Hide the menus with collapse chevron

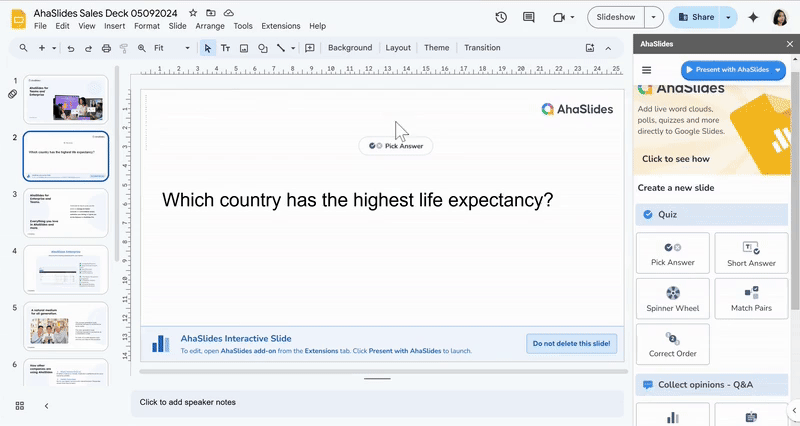tap(608, 48)
